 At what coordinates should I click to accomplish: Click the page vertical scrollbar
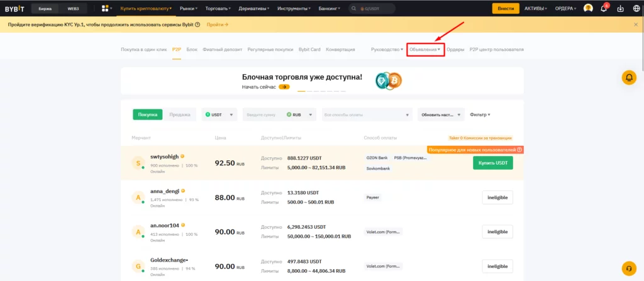[641, 37]
